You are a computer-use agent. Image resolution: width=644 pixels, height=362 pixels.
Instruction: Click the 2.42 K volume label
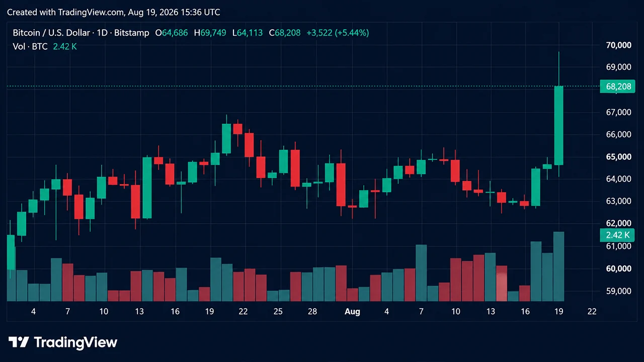618,235
